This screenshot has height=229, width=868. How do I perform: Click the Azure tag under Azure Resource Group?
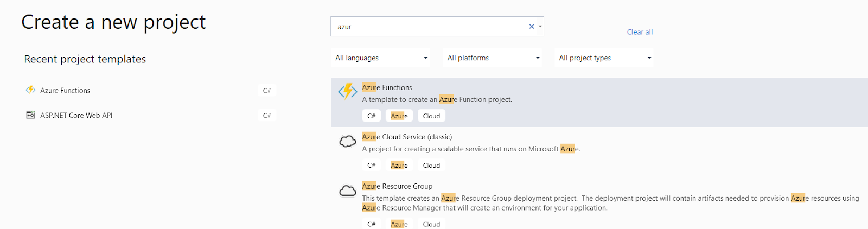399,224
